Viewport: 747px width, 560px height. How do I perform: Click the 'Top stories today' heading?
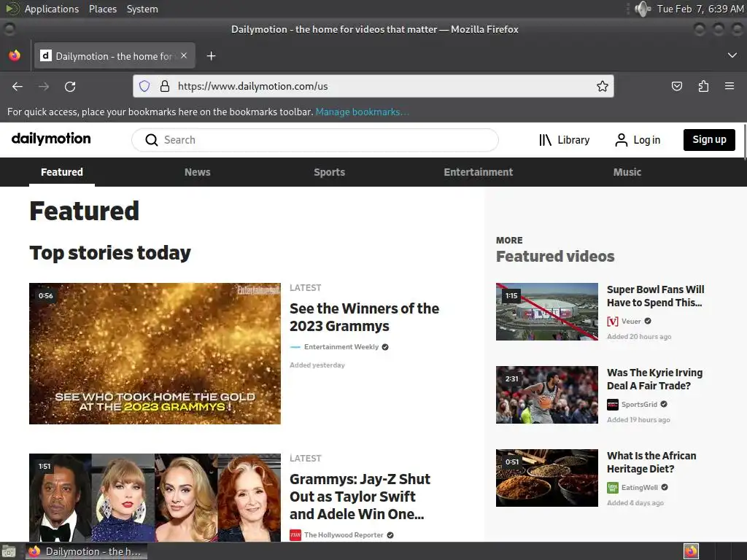(110, 253)
